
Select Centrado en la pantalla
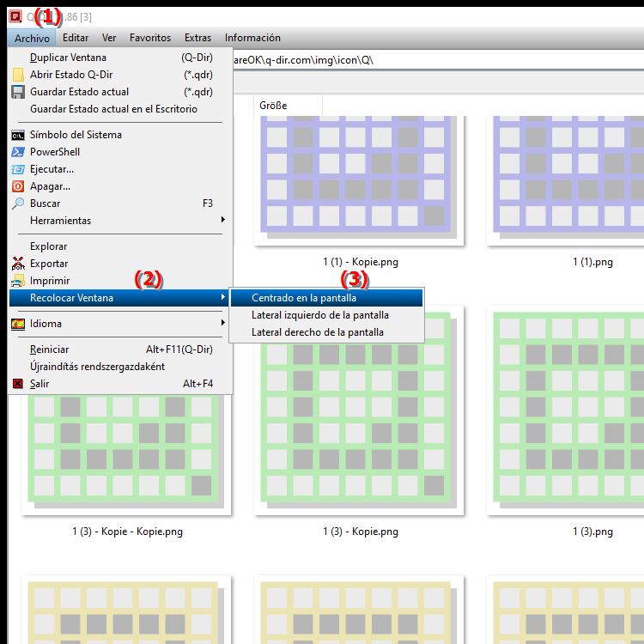coord(326,298)
